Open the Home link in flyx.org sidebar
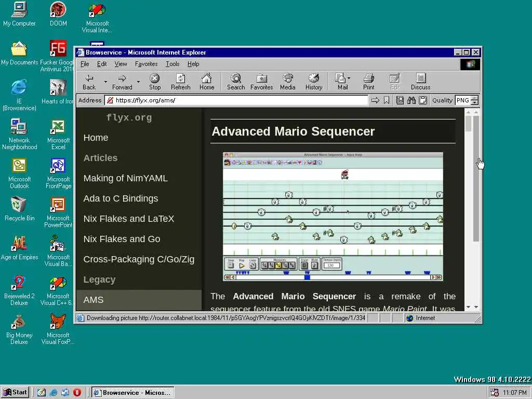This screenshot has height=399, width=532. click(96, 137)
